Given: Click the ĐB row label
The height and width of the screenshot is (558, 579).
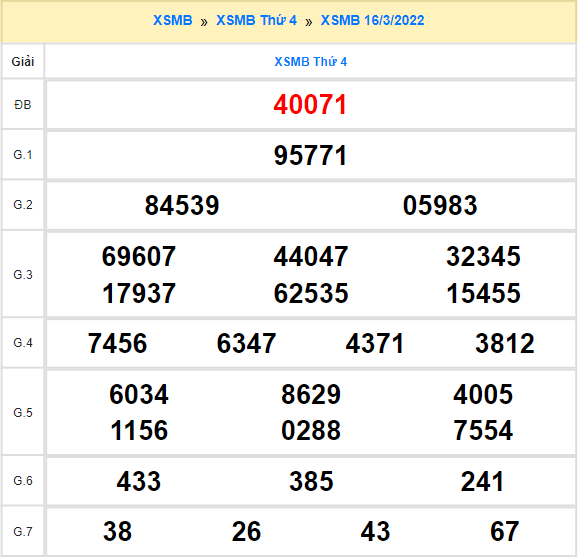Looking at the screenshot, I should 23,105.
